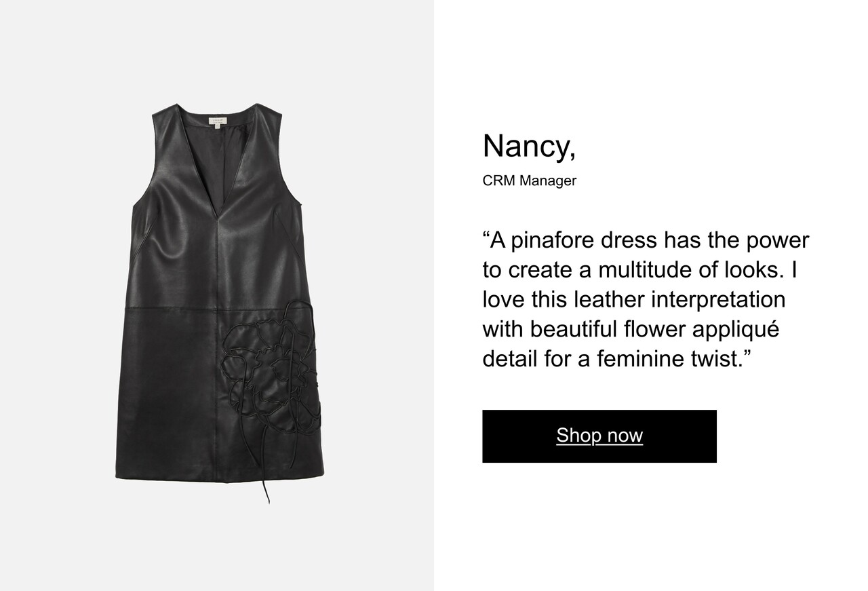This screenshot has height=591, width=868.
Task: Click the word "beautiful" in the quote
Action: point(574,330)
